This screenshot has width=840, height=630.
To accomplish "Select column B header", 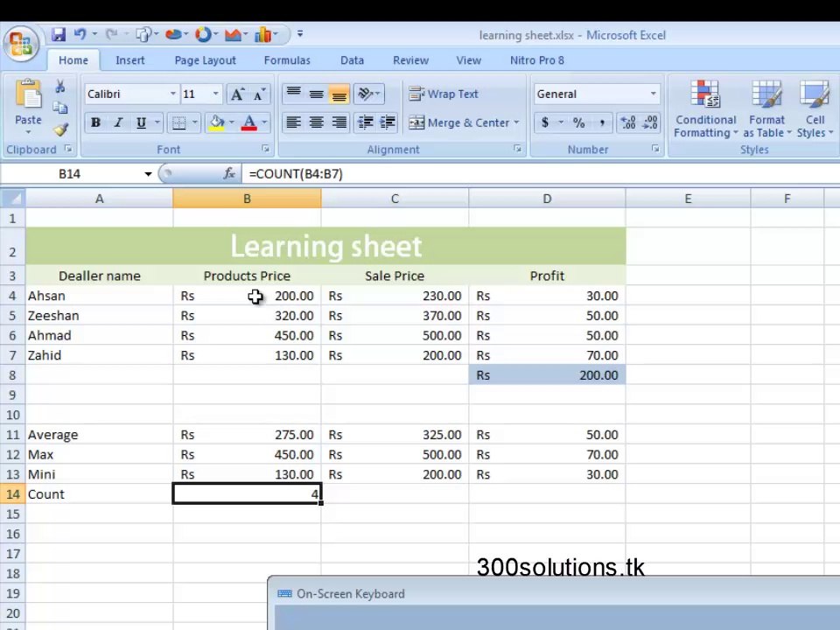I will pyautogui.click(x=247, y=199).
